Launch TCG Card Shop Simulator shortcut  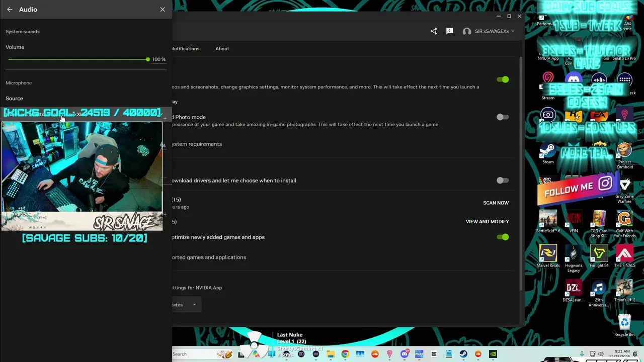[599, 224]
